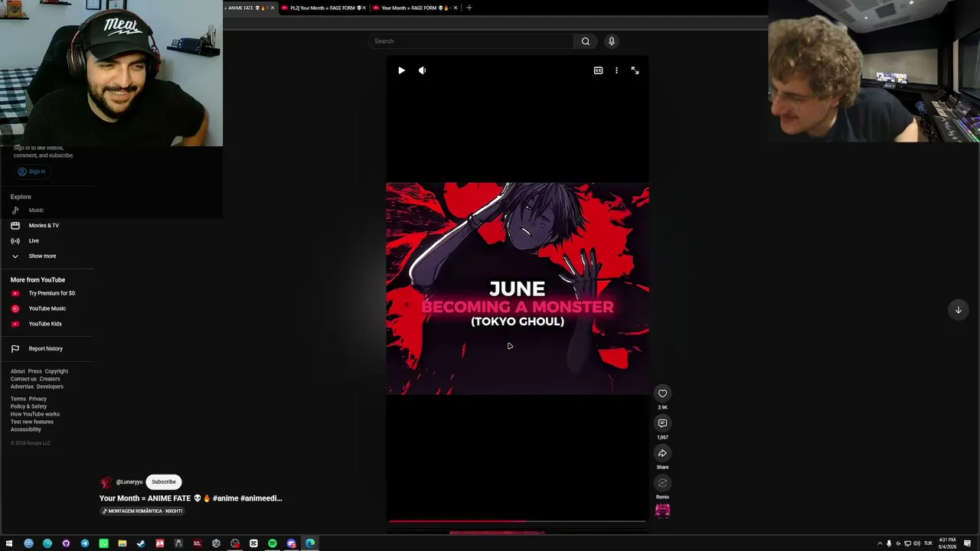
Task: Start voice search with microphone
Action: coord(611,41)
